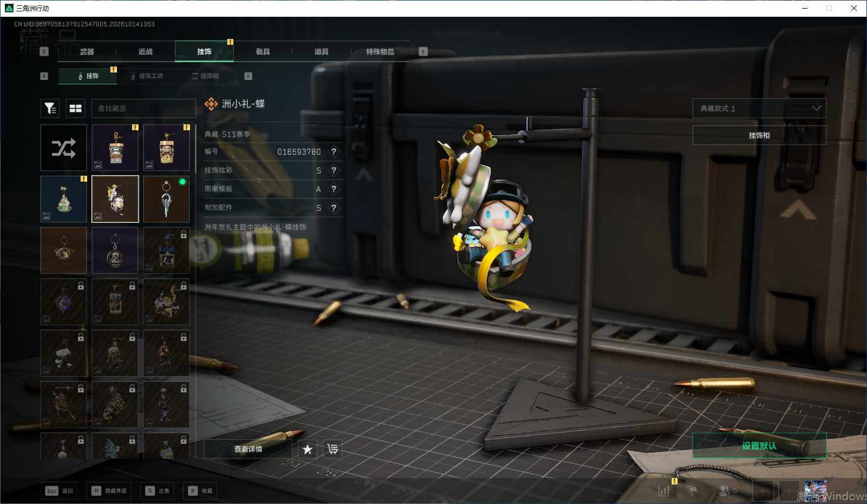Screen dimensions: 867x504
Task: Switch to the 近战 tab
Action: click(x=146, y=51)
